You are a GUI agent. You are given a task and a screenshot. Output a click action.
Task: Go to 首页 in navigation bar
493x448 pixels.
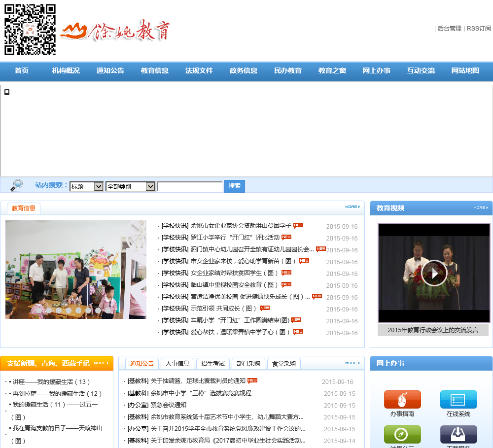(22, 71)
